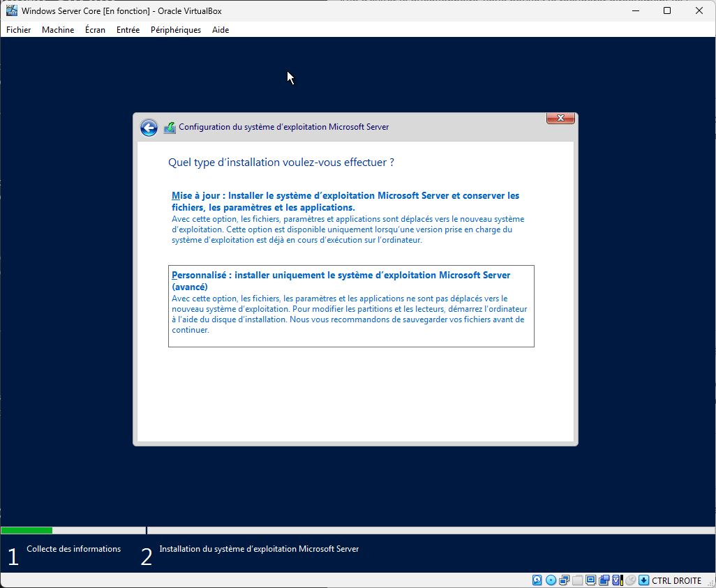
Task: Click the Mise à jour description paragraph
Action: point(348,229)
